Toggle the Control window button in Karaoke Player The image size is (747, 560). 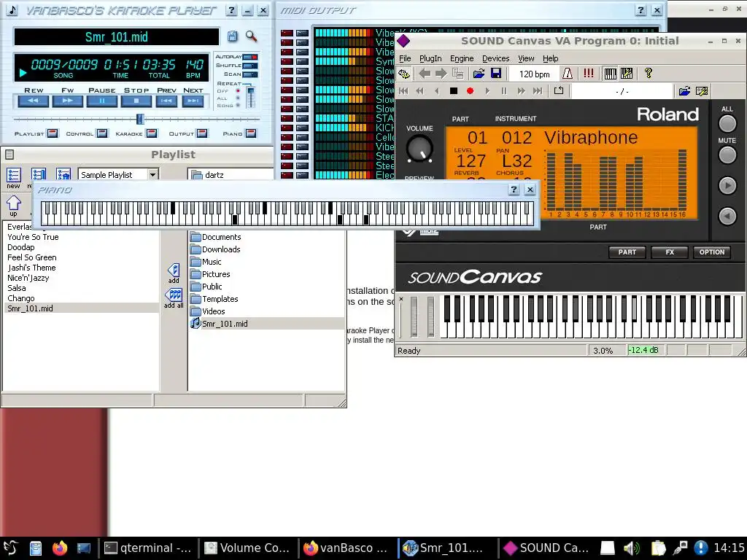point(102,133)
